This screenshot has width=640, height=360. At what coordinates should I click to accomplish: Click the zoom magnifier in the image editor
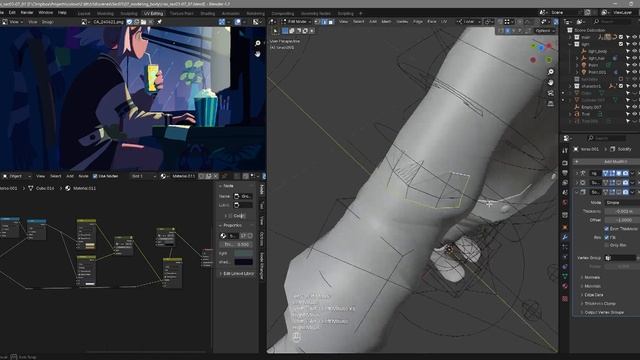pos(258,43)
